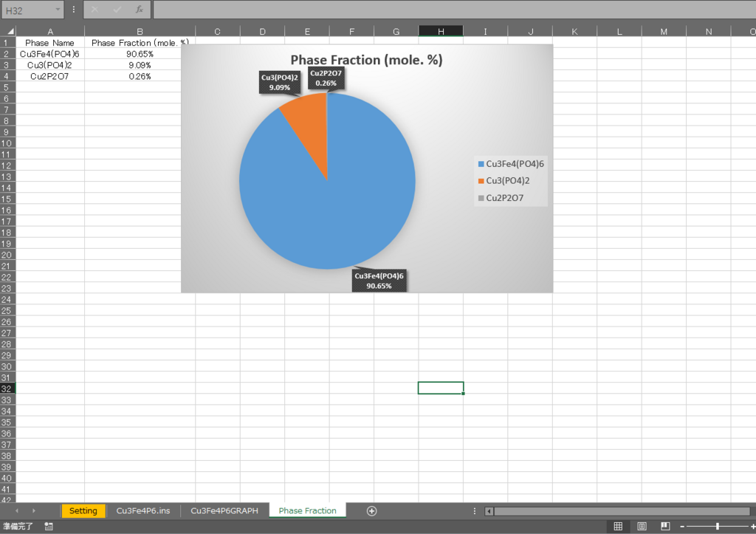
Task: Open the Name Box dropdown arrow
Action: point(58,10)
